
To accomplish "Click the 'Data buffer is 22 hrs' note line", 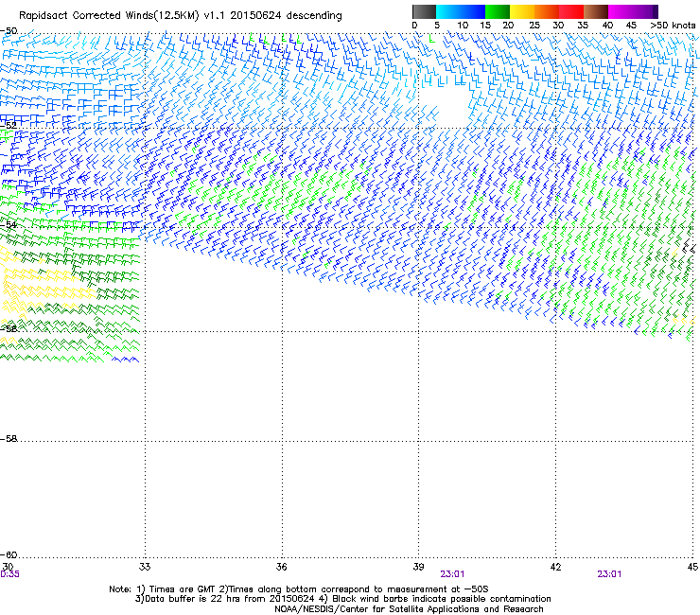I will tap(342, 599).
